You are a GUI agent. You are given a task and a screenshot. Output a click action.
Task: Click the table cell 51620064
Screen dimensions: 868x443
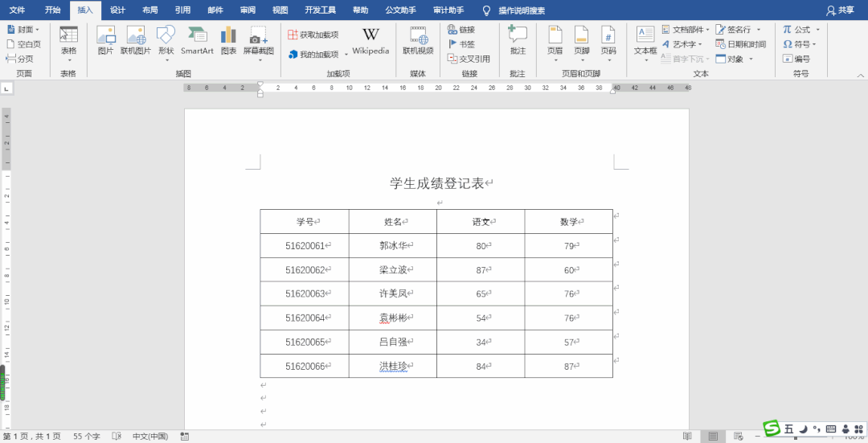point(305,318)
